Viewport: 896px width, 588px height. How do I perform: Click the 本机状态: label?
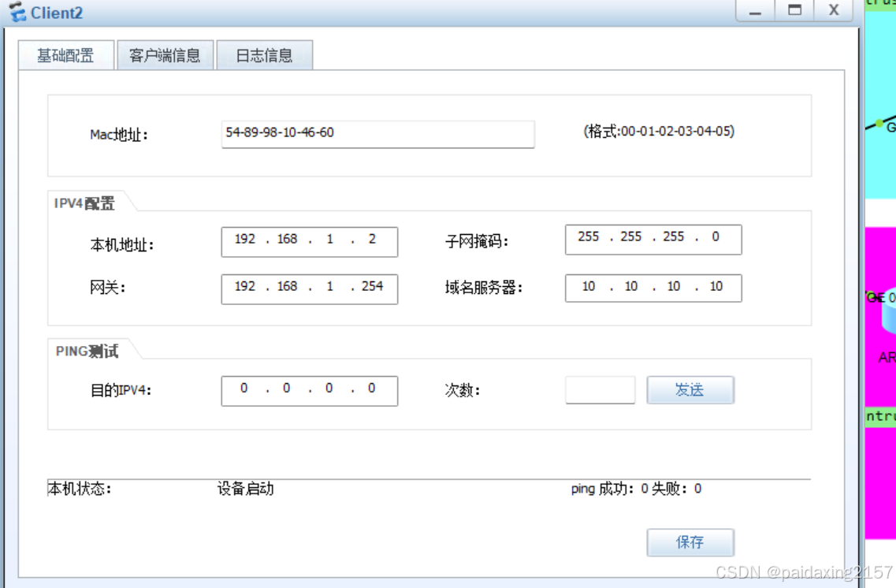[80, 489]
